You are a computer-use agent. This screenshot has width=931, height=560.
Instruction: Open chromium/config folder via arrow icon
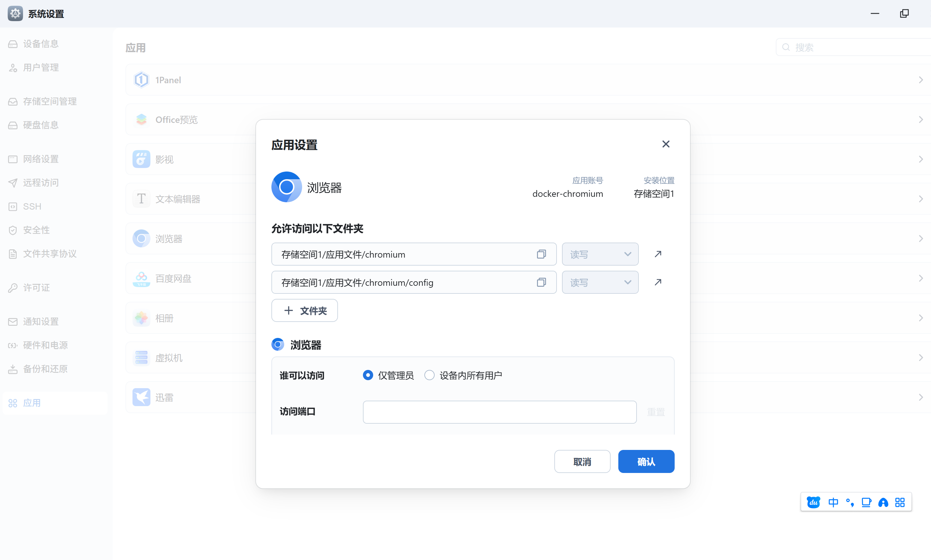(x=658, y=282)
